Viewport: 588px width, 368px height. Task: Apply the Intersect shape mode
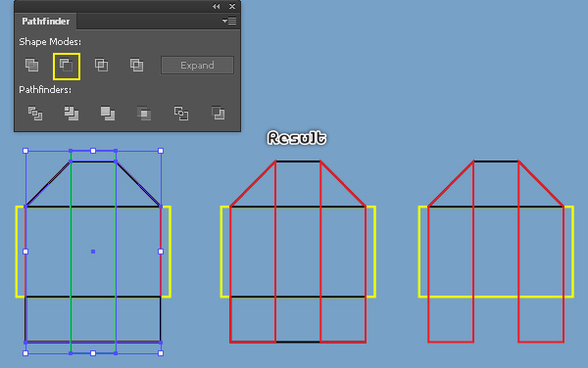pyautogui.click(x=101, y=66)
